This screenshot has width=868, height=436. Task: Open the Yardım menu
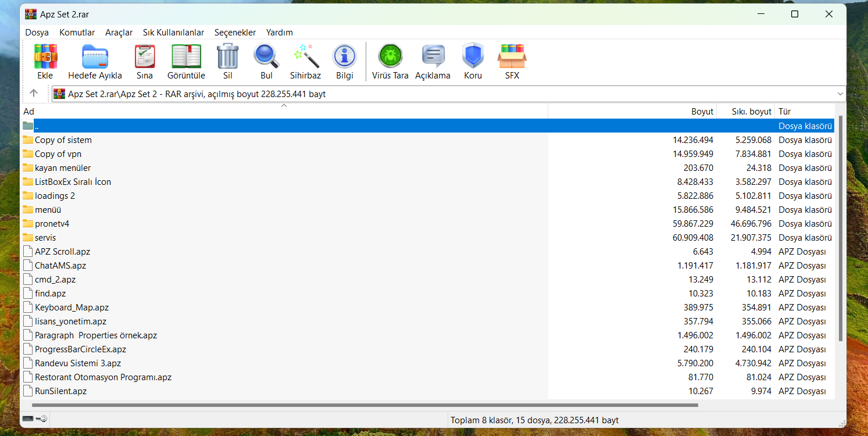(x=280, y=33)
